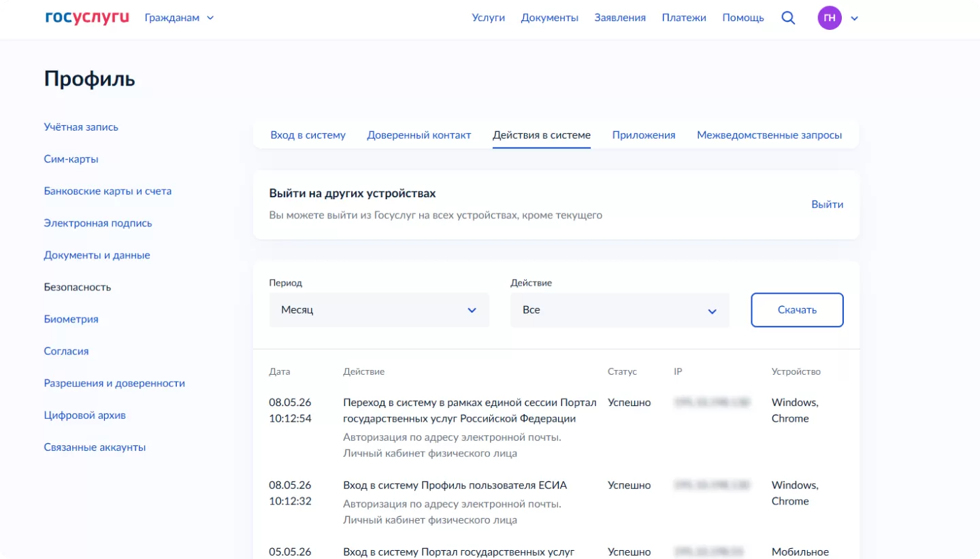Click the search magnifier icon
The height and width of the screenshot is (559, 980).
(x=788, y=18)
